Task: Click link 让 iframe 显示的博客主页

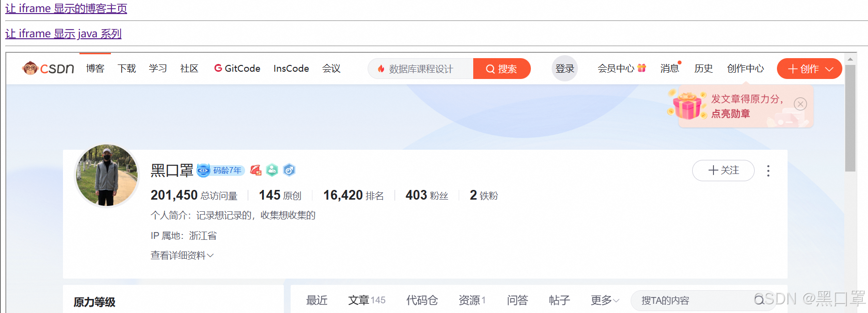Action: 66,8
